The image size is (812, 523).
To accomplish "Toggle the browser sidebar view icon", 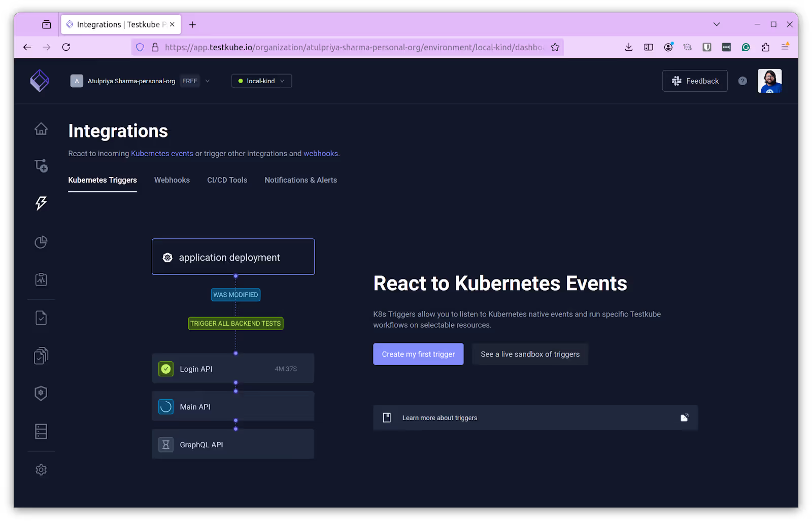I will tap(649, 47).
